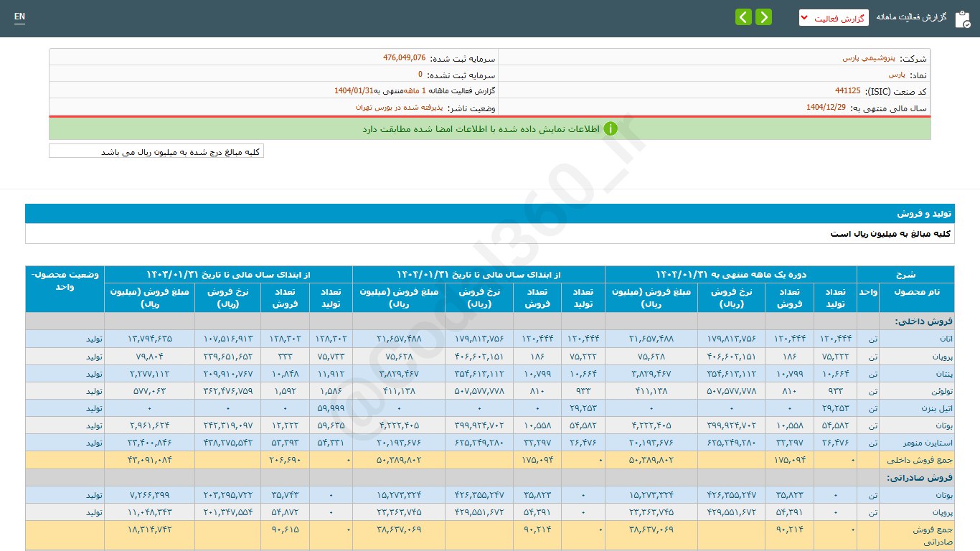
Task: Open the گزارش فعالیت dropdown
Action: point(834,18)
